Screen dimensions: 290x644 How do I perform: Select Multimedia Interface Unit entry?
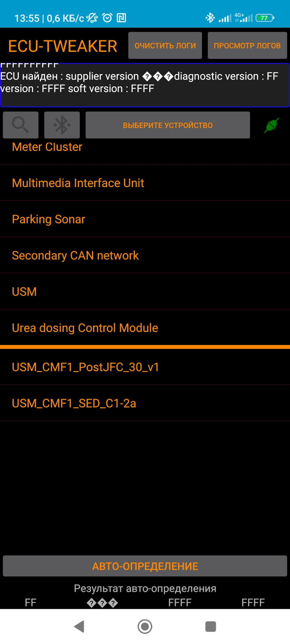(78, 183)
